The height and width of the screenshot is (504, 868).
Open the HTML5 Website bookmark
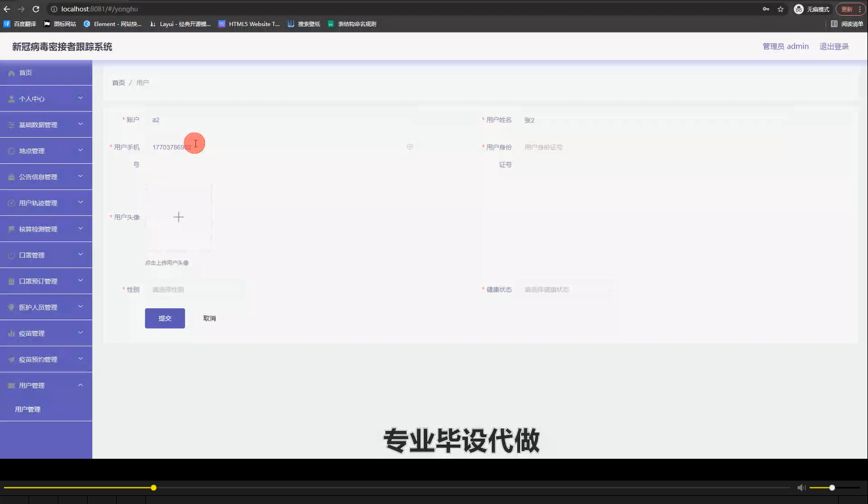[249, 24]
